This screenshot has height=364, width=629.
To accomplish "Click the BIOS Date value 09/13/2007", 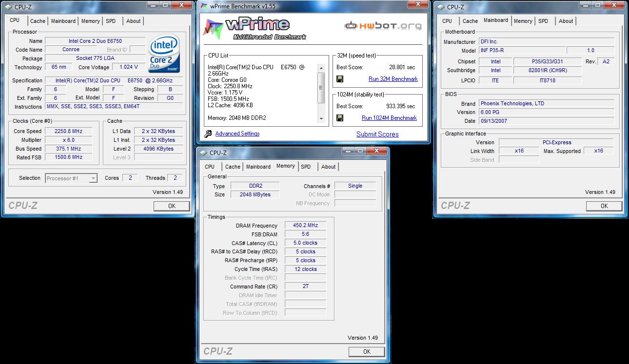I will click(x=547, y=121).
